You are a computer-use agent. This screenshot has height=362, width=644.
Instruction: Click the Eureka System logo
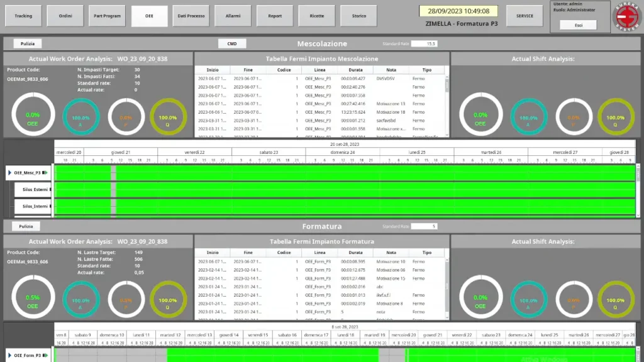pyautogui.click(x=626, y=17)
